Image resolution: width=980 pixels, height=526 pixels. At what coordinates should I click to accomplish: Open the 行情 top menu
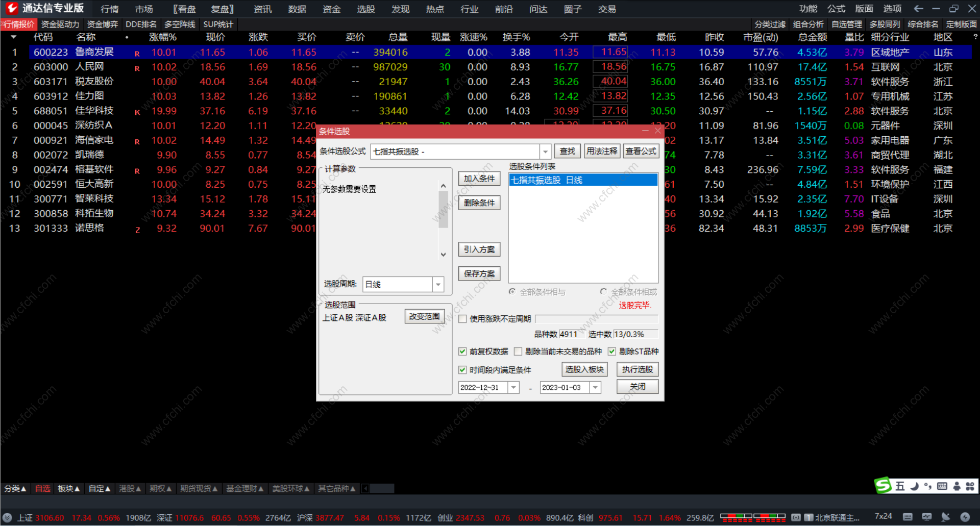click(110, 9)
